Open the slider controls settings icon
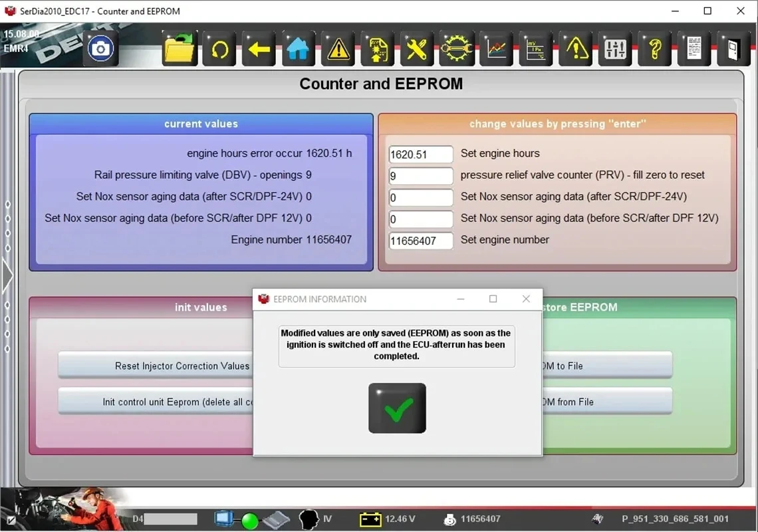Screen dimensions: 758x532 [615, 49]
